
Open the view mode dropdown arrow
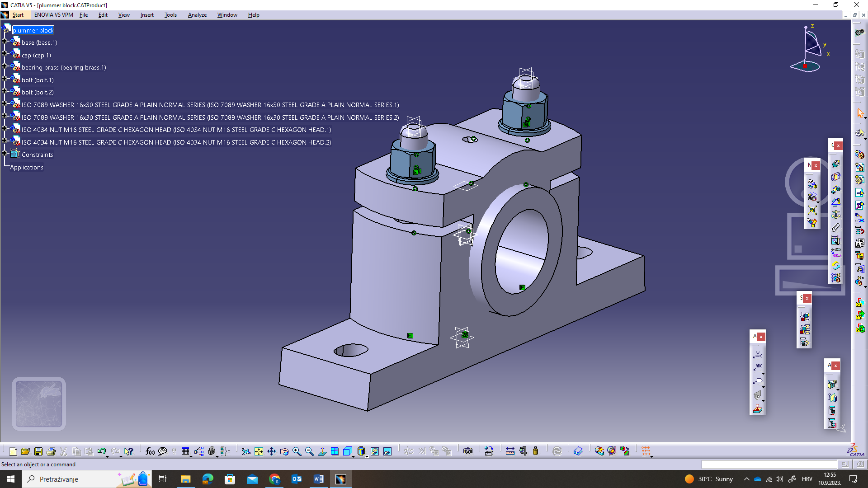click(367, 456)
